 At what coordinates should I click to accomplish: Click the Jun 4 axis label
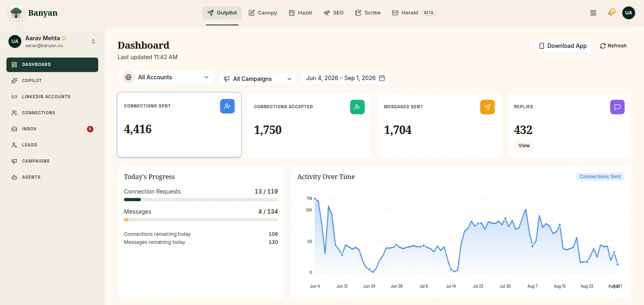[315, 286]
